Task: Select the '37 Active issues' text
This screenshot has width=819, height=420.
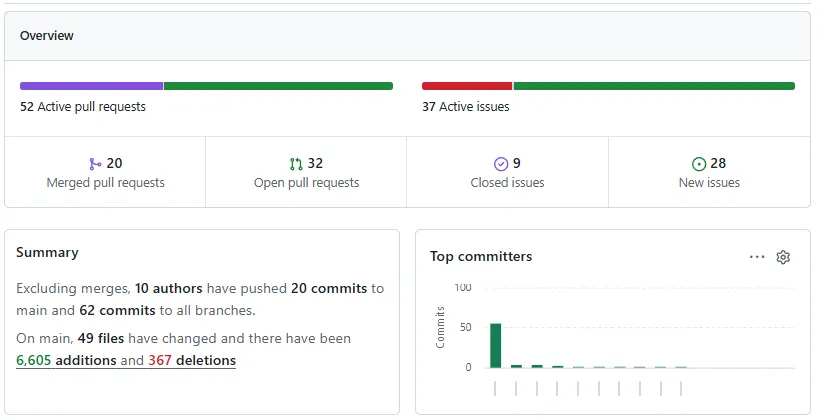Action: (466, 107)
